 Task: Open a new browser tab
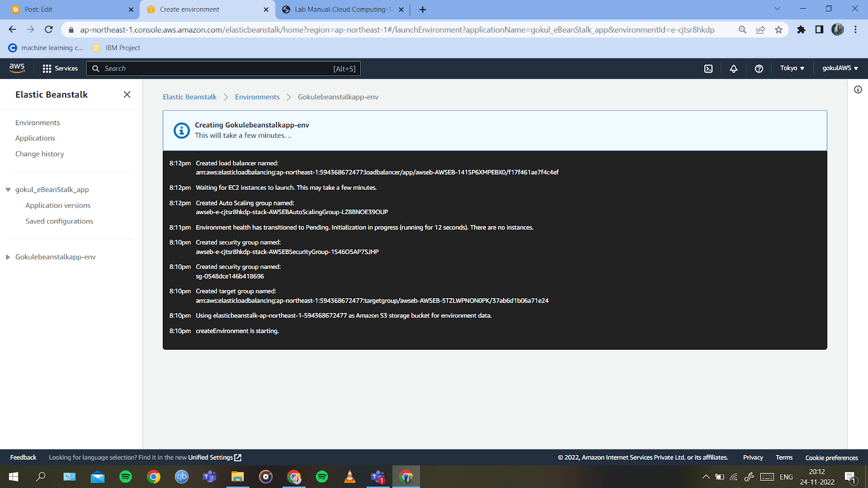tap(423, 9)
